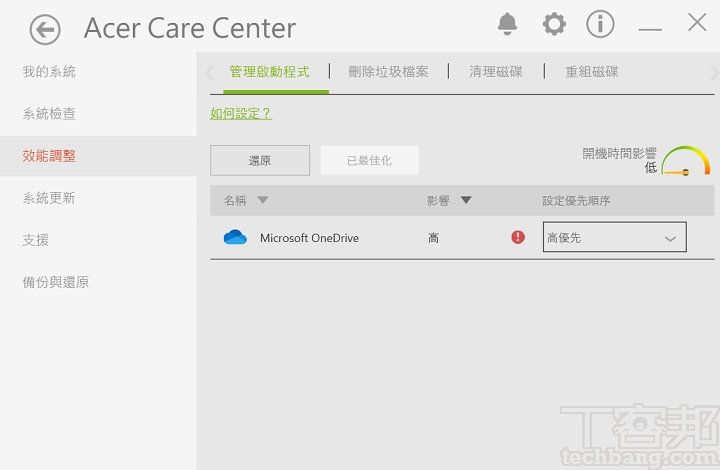Click the 還原 button
Image resolution: width=720 pixels, height=470 pixels.
click(x=260, y=160)
